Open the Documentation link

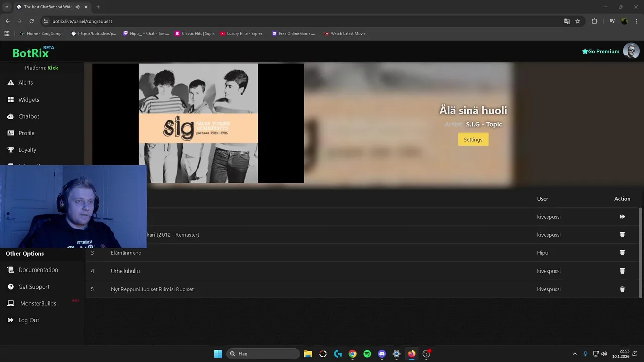38,270
